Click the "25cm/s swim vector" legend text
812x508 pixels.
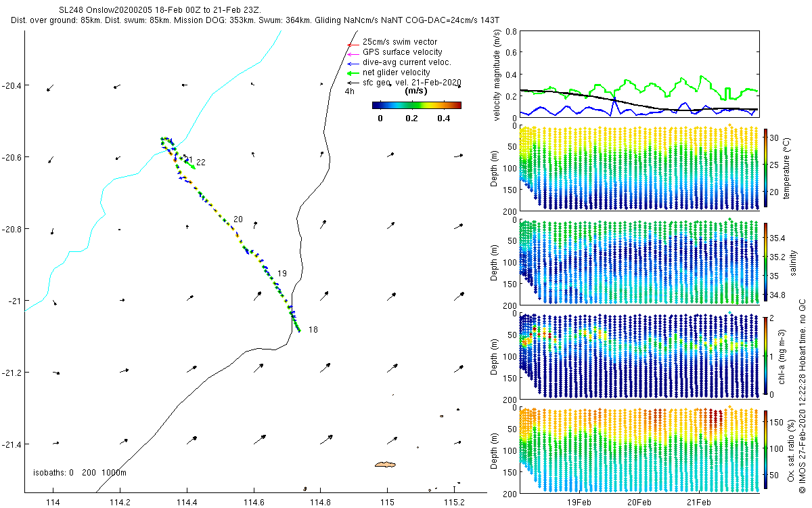[400, 42]
